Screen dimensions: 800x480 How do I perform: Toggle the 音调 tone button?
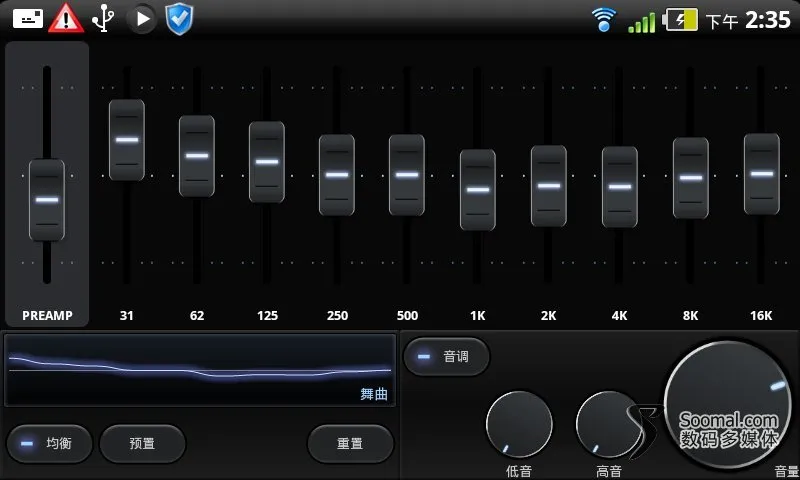[446, 357]
